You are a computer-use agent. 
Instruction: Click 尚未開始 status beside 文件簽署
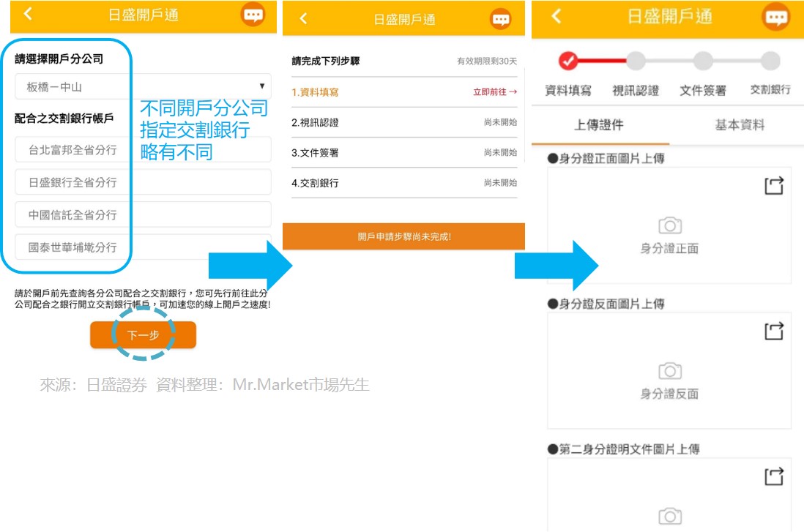click(x=500, y=152)
